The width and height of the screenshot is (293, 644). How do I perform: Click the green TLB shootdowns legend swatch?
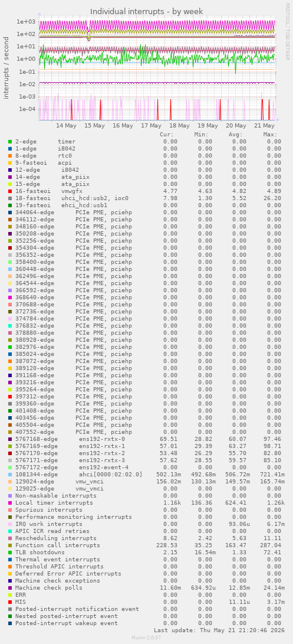click(x=10, y=552)
